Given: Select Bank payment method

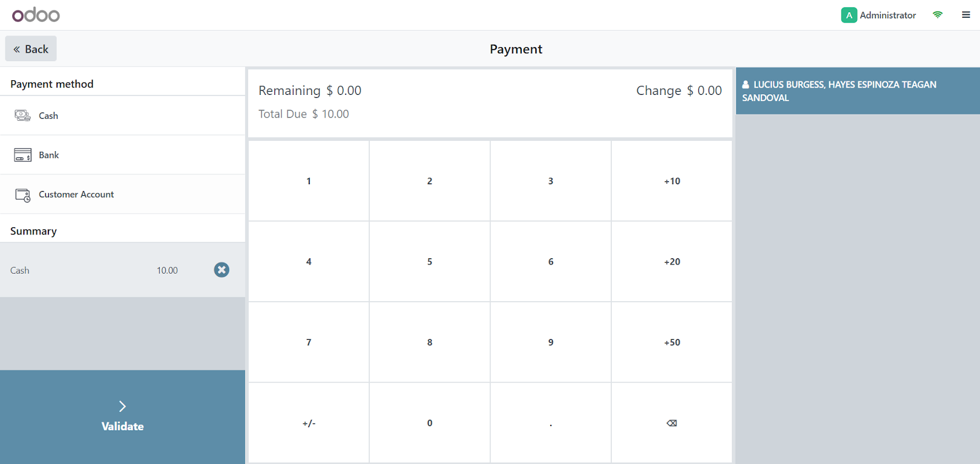Looking at the screenshot, I should tap(123, 155).
